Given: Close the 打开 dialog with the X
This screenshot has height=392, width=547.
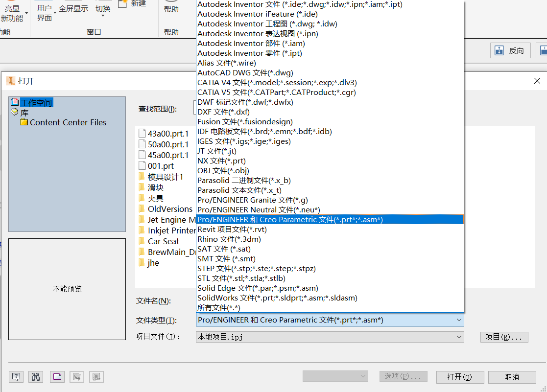Looking at the screenshot, I should [537, 81].
